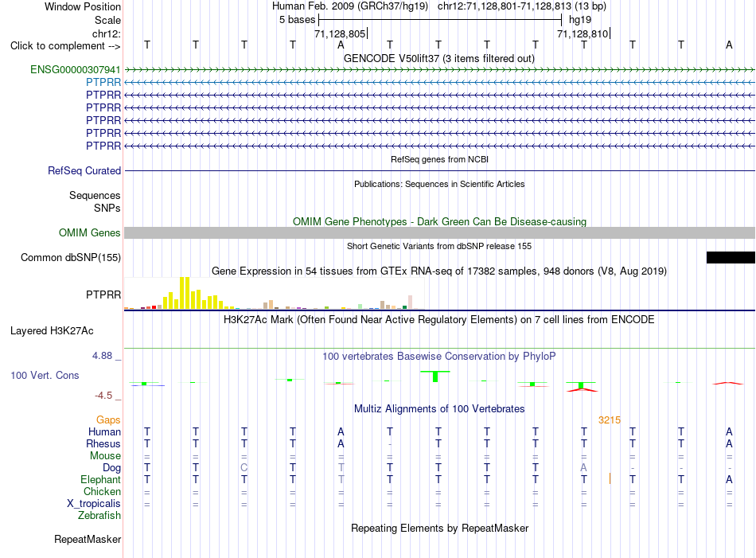This screenshot has height=558, width=756.
Task: Click the orange 3215 gap count
Action: point(610,420)
